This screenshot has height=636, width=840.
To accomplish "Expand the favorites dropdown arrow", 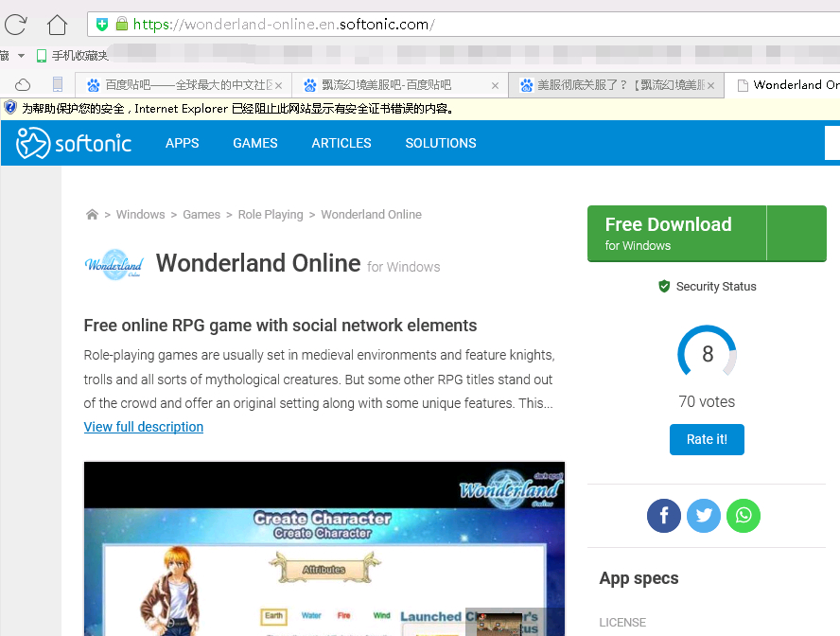I will [22, 55].
